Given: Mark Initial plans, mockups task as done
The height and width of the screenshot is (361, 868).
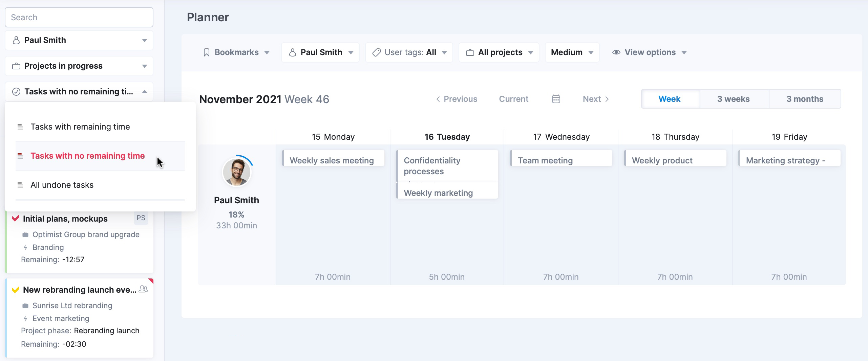Looking at the screenshot, I should (x=16, y=218).
